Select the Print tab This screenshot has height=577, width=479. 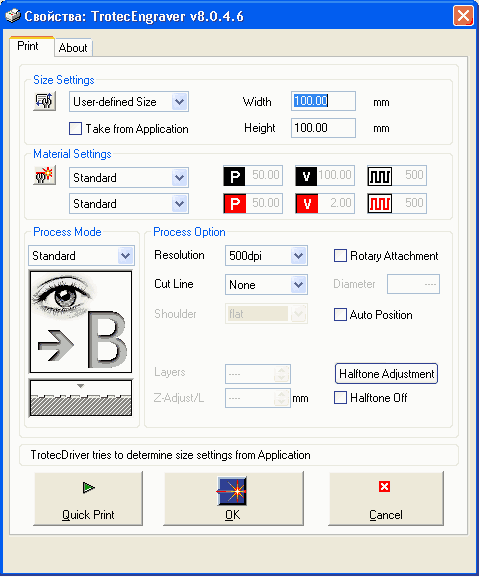[28, 46]
